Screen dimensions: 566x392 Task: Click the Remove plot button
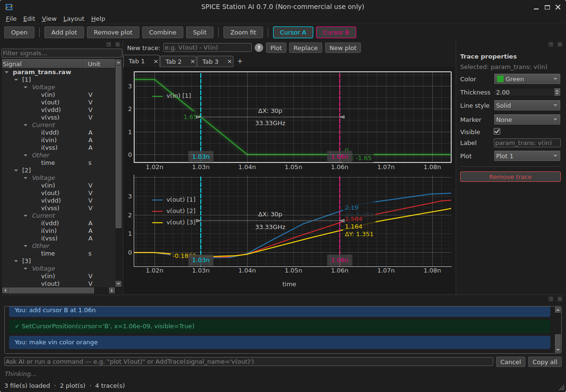tap(113, 32)
